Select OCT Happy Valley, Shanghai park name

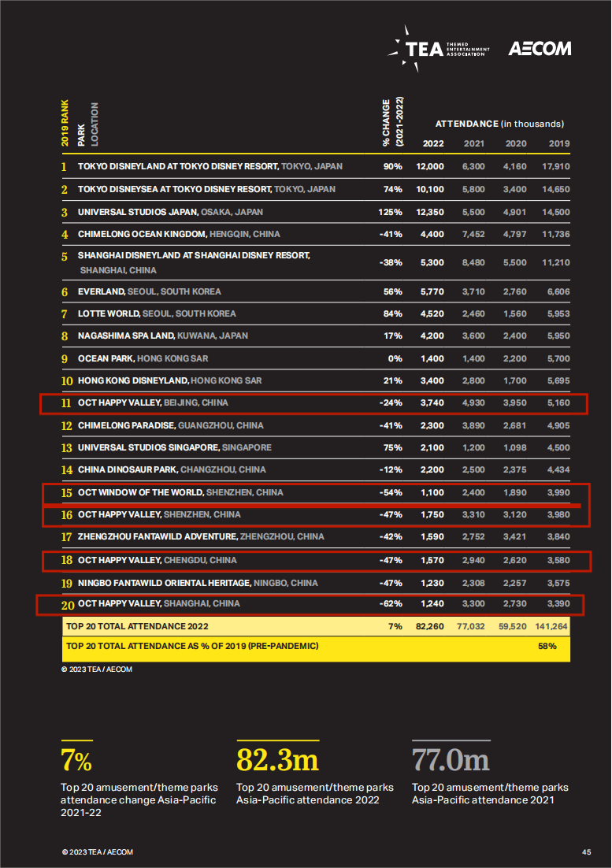coord(159,603)
